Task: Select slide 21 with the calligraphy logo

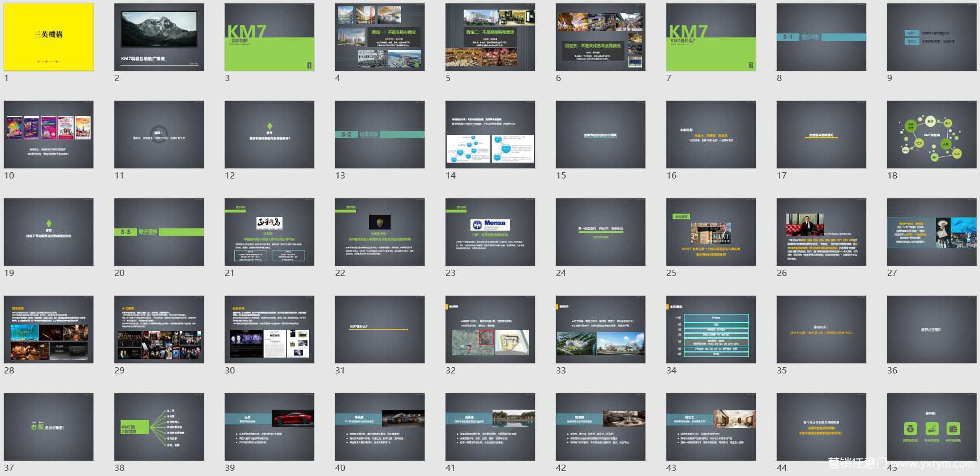Action: (x=269, y=232)
